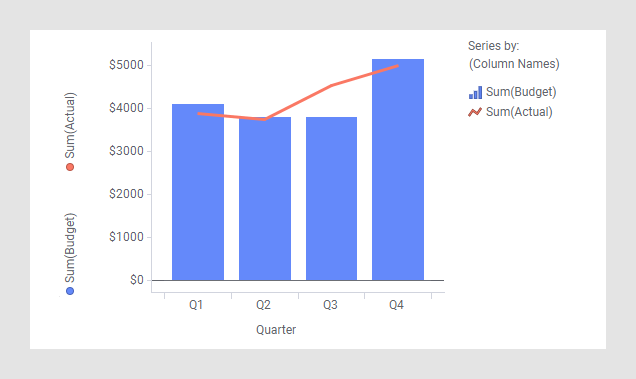Click the $5000 label on the y-axis

pyautogui.click(x=126, y=65)
